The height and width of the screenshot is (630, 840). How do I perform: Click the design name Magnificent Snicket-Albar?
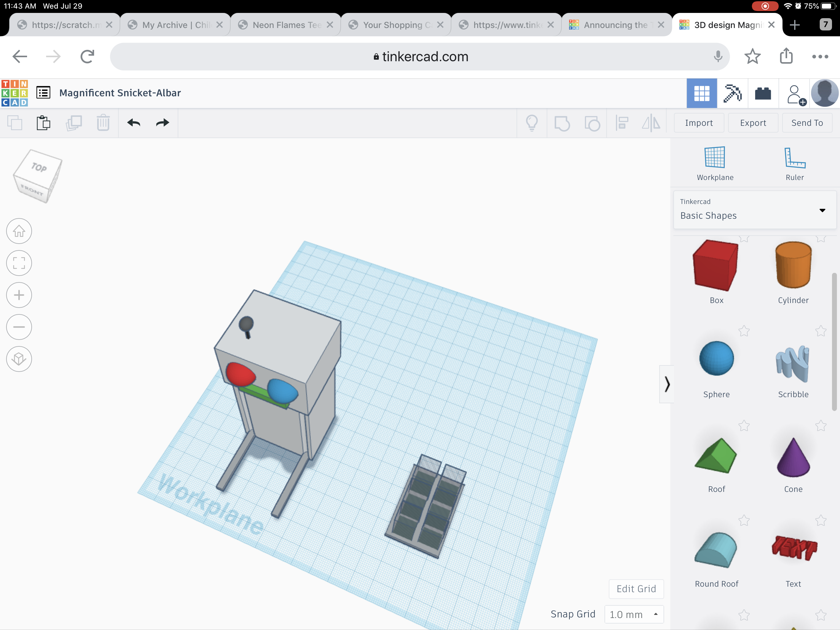click(x=120, y=93)
